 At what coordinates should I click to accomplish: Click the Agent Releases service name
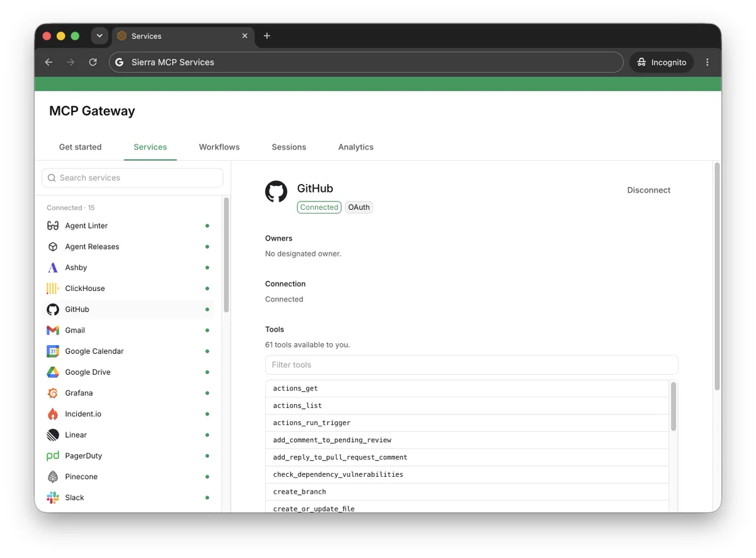(92, 247)
